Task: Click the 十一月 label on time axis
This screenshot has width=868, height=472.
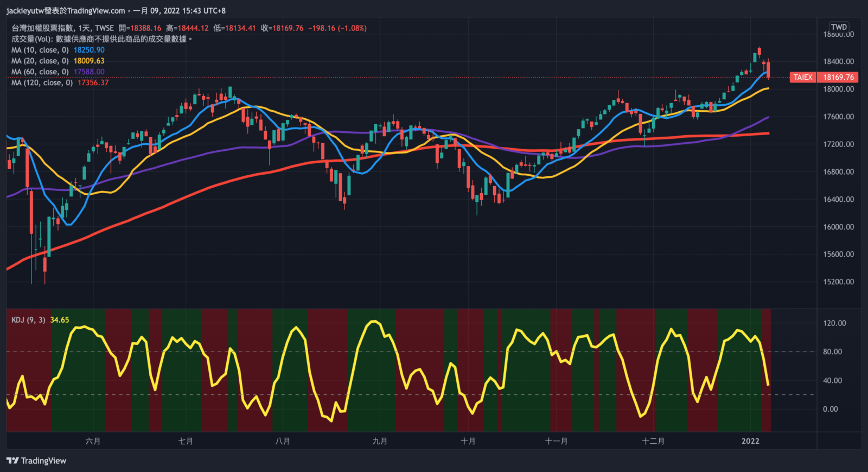Action: 556,441
